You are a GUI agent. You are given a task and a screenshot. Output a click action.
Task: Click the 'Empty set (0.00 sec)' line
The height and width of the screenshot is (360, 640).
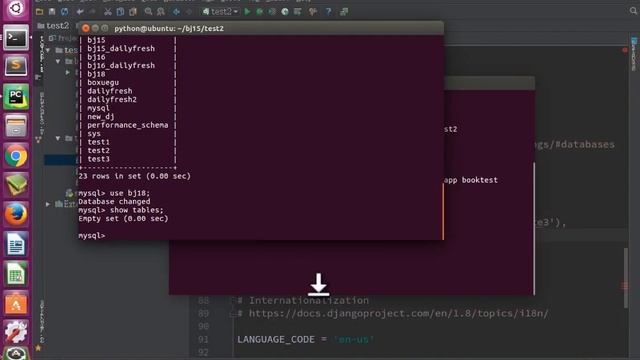123,219
